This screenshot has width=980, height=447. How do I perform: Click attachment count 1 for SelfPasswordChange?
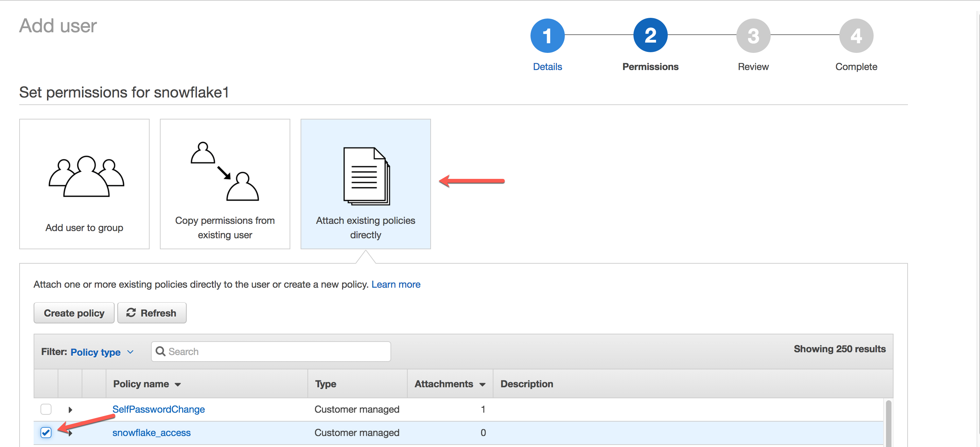point(483,409)
